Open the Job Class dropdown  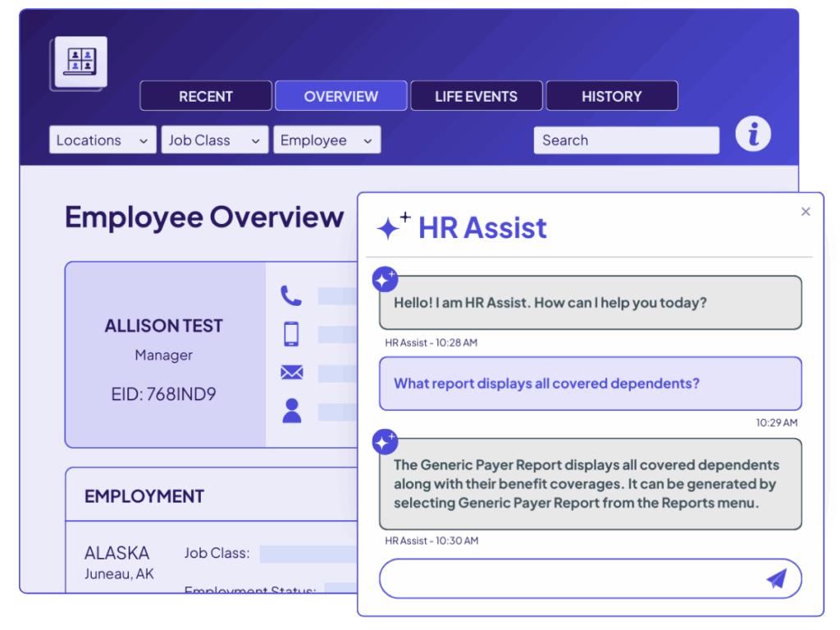point(214,140)
